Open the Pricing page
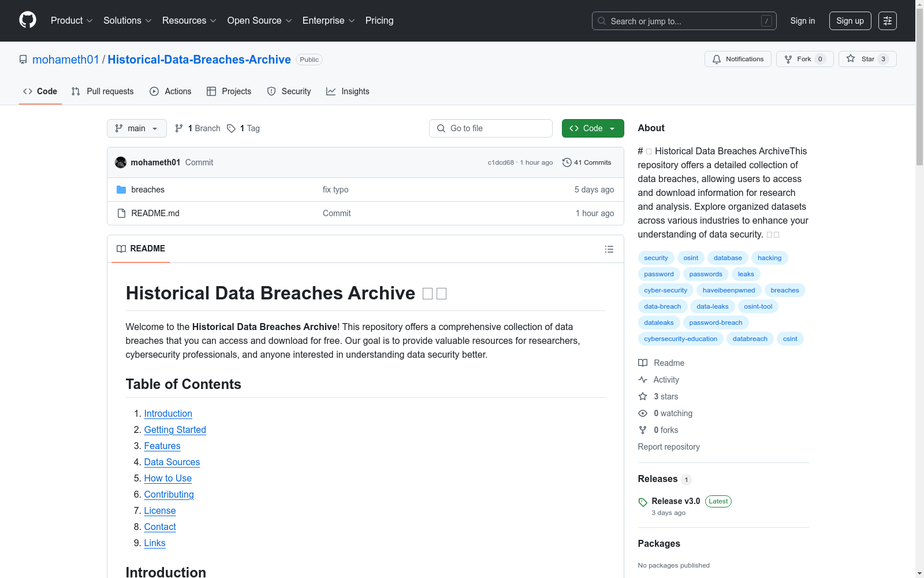 tap(379, 21)
